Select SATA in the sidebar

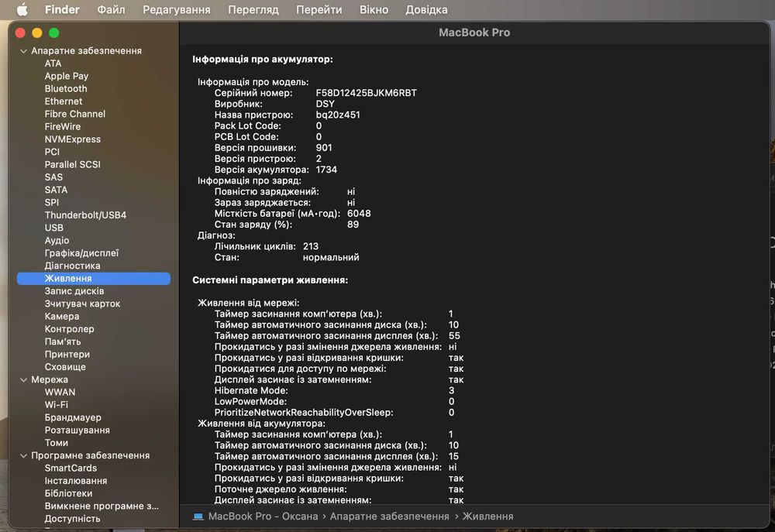click(56, 190)
